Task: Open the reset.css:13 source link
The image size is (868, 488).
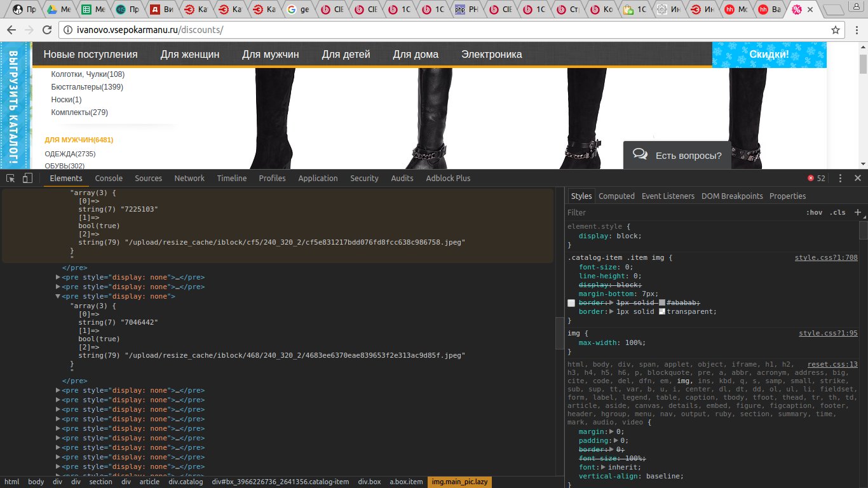Action: coord(832,365)
